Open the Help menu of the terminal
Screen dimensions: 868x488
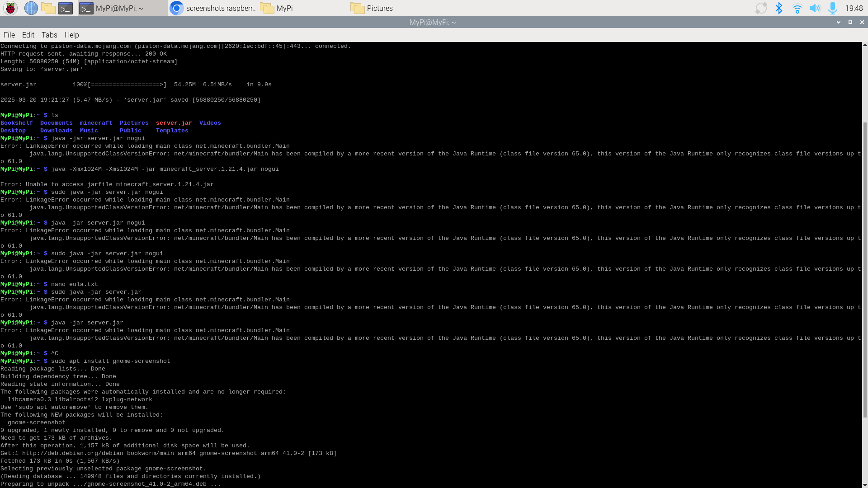click(x=71, y=35)
